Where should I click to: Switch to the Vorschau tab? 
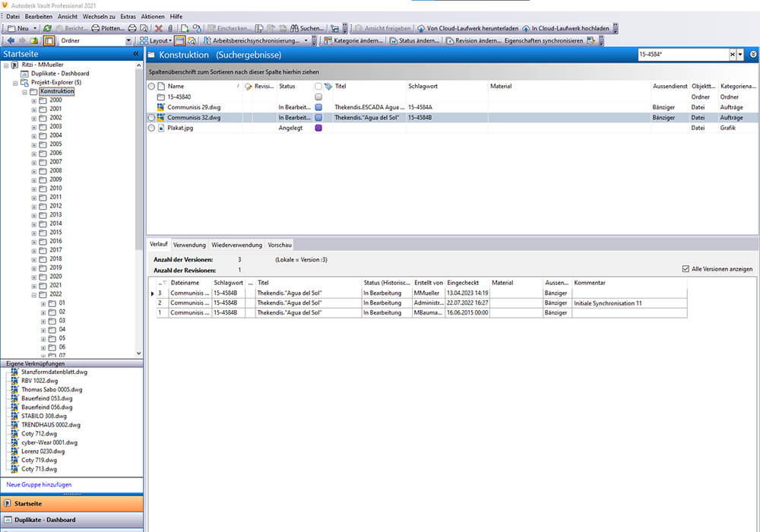pos(280,245)
